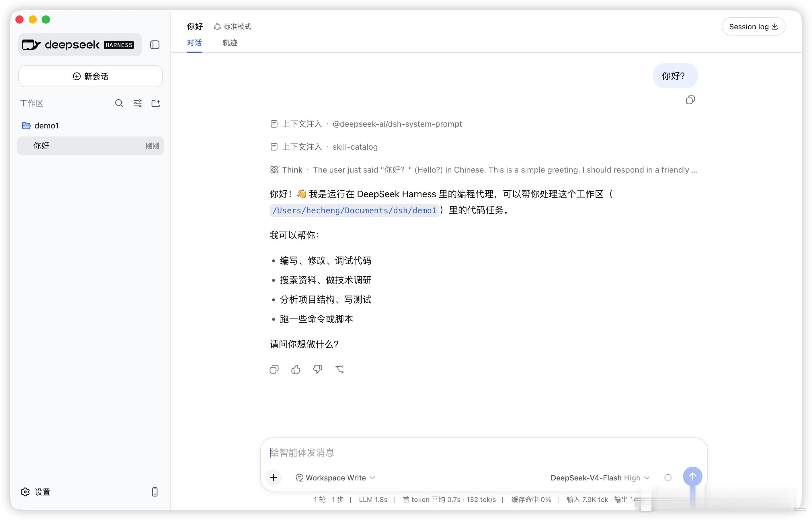Screen dimensions: 812x520
Task: Click the 1 轮 · 1 步 status entry
Action: click(328, 499)
